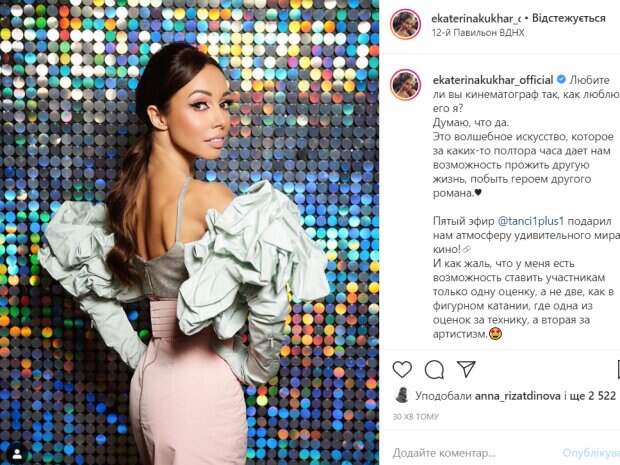Open the @tanci1plus1 mention
Image resolution: width=620 pixels, height=465 pixels.
pos(530,221)
